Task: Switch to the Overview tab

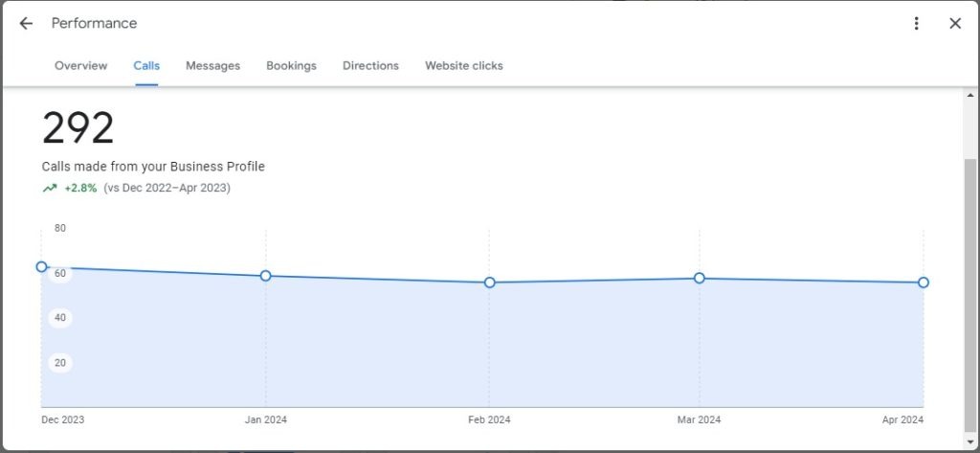Action: coord(80,66)
